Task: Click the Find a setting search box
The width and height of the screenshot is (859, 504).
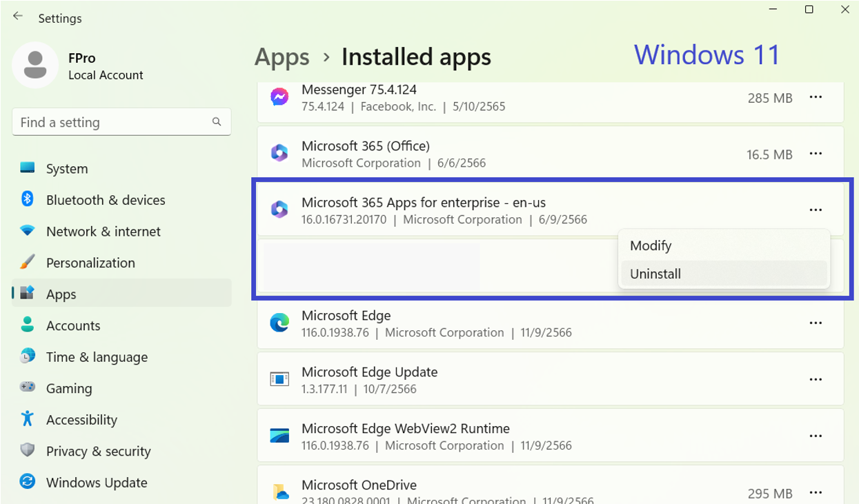Action: tap(110, 122)
